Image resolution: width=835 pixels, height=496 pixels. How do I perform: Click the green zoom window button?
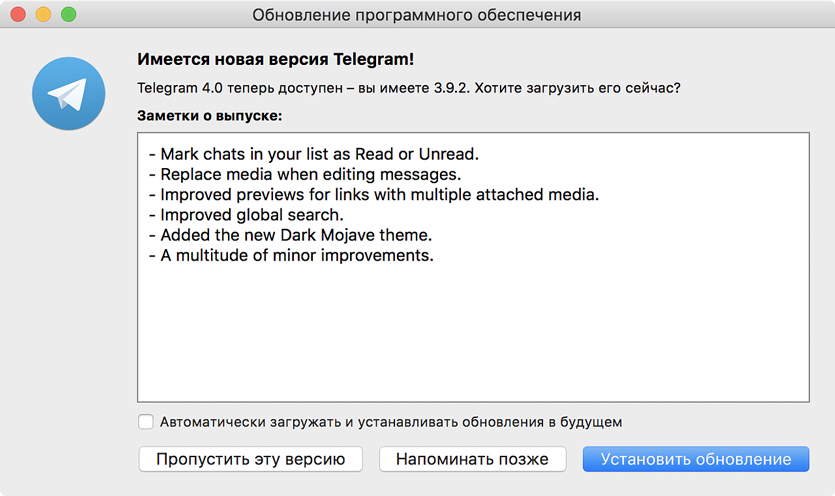point(69,15)
